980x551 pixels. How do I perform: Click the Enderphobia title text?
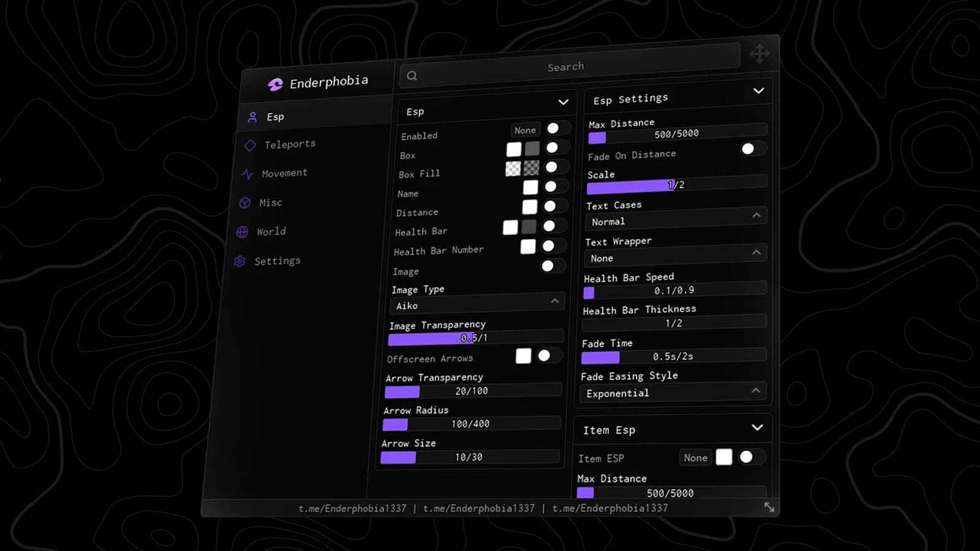coord(329,82)
